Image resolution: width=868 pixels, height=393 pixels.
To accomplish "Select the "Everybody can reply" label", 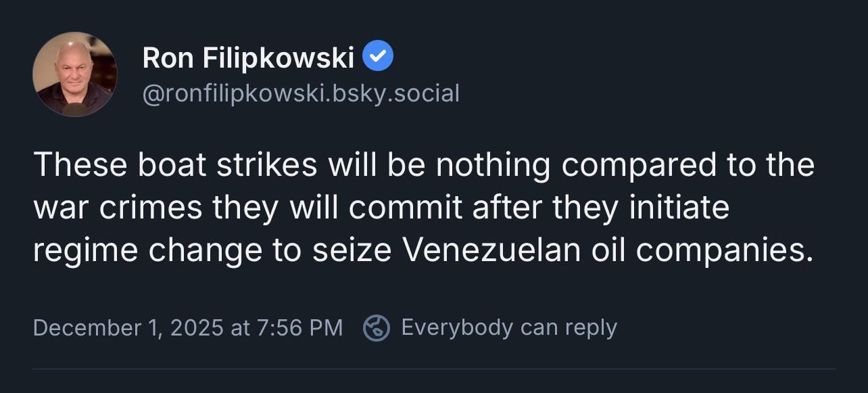I will point(509,328).
